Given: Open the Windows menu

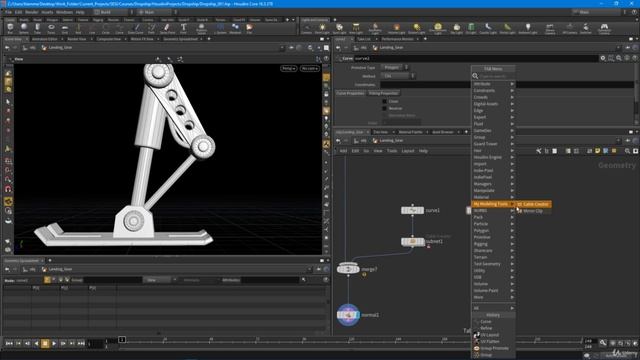Looking at the screenshot, I should (x=64, y=12).
